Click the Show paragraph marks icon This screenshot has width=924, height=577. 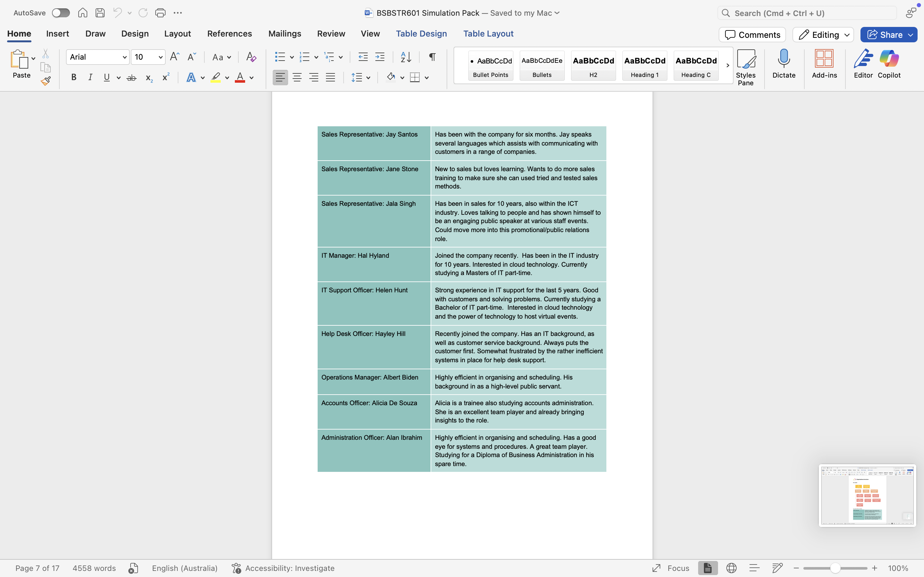click(432, 57)
